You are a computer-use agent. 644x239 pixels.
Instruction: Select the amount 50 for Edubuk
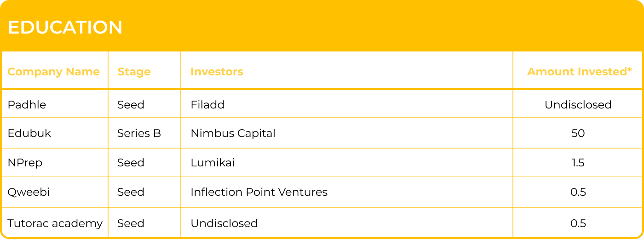point(578,133)
